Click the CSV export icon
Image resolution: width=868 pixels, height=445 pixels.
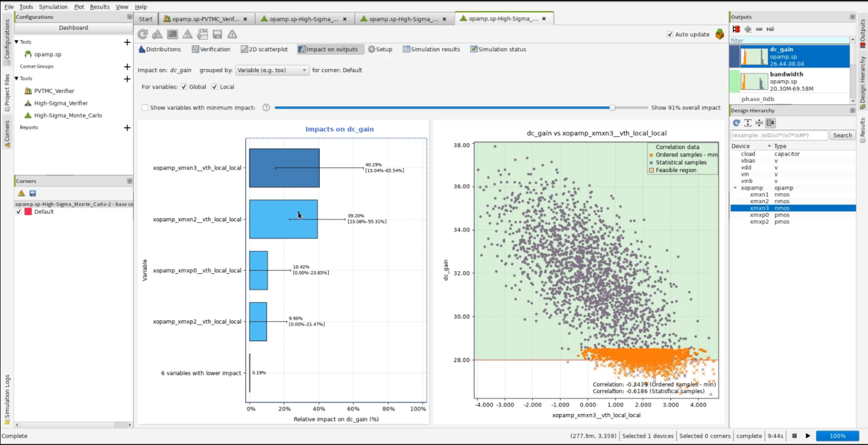(x=202, y=34)
